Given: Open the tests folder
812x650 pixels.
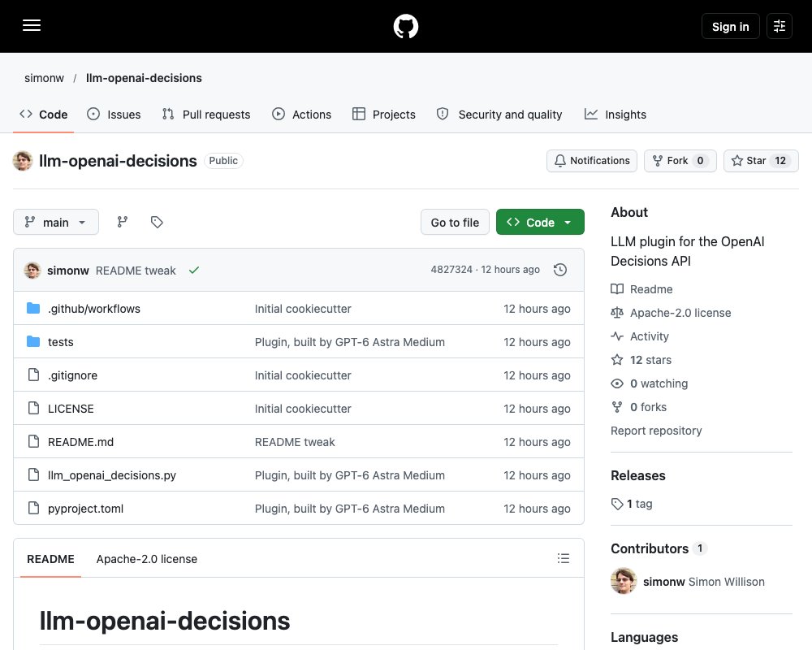Looking at the screenshot, I should pos(61,341).
